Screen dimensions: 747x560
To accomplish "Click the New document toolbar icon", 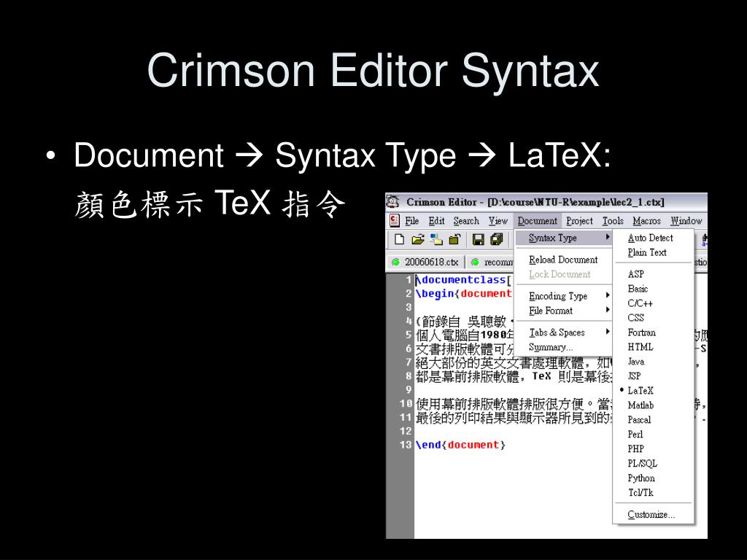I will tap(400, 239).
